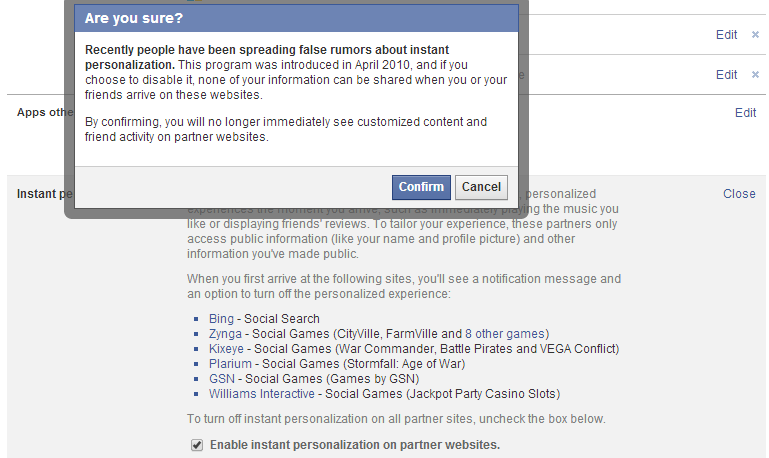This screenshot has width=769, height=458.
Task: Click the Instant personalization section heading
Action: click(40, 194)
